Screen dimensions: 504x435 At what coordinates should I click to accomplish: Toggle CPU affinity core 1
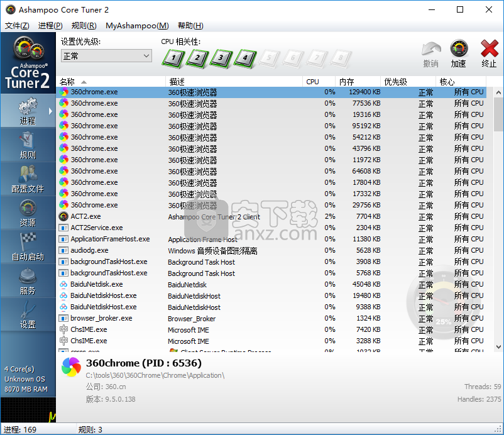pos(173,58)
